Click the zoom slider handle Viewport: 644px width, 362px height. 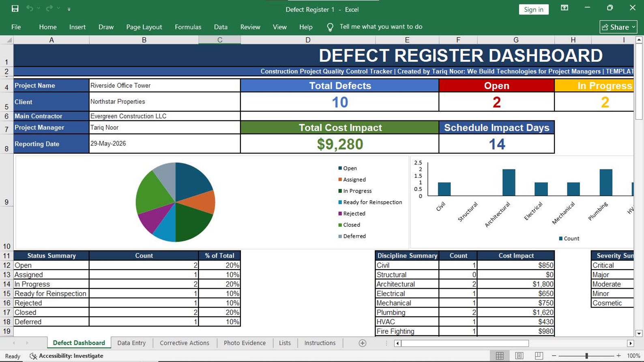click(x=586, y=356)
